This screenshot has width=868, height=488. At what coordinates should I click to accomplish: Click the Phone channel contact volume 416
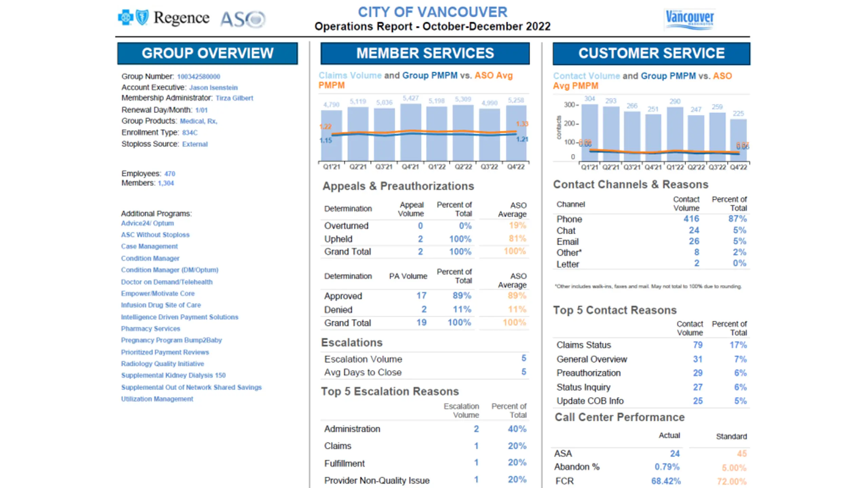[x=691, y=219]
